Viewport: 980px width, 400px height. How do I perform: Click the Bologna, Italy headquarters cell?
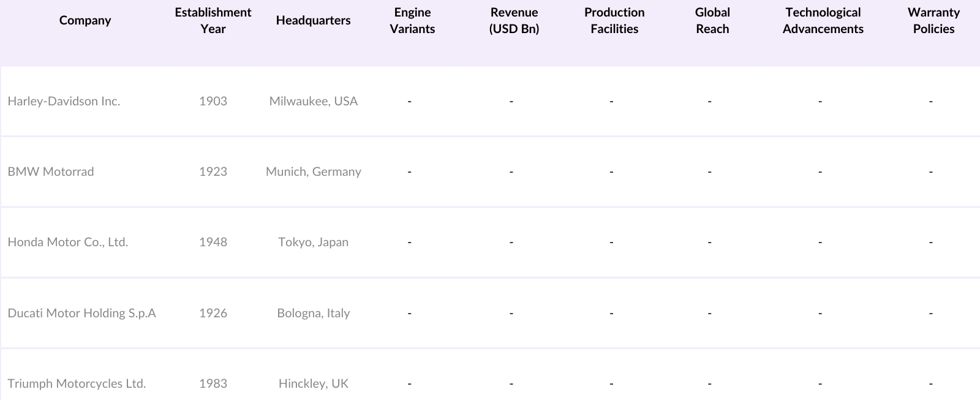[x=313, y=314]
